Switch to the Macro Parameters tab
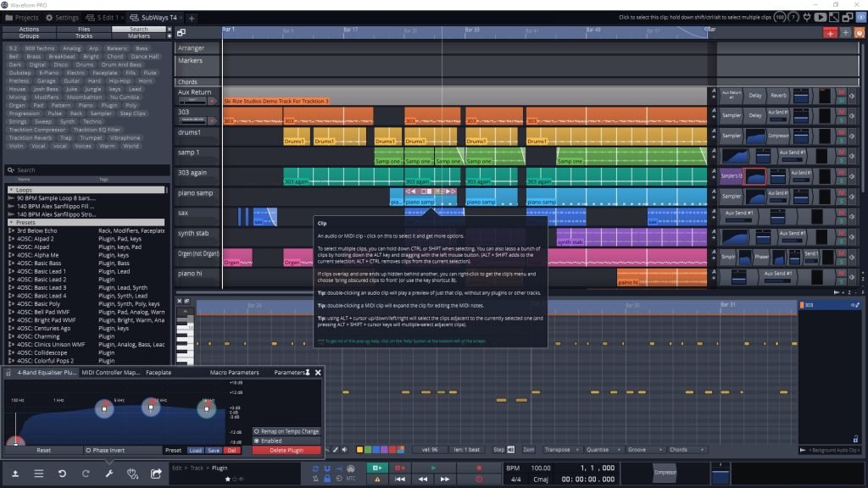The image size is (868, 488). pos(235,372)
